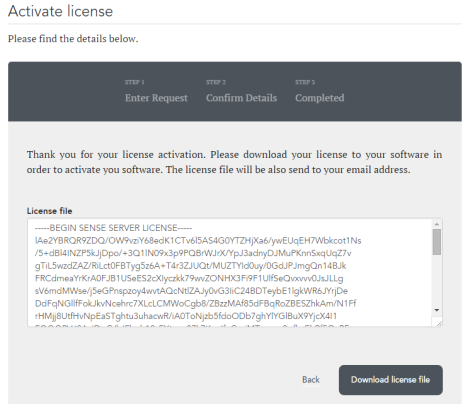This screenshot has width=468, height=404.
Task: Go Back to the previous step
Action: (x=311, y=380)
